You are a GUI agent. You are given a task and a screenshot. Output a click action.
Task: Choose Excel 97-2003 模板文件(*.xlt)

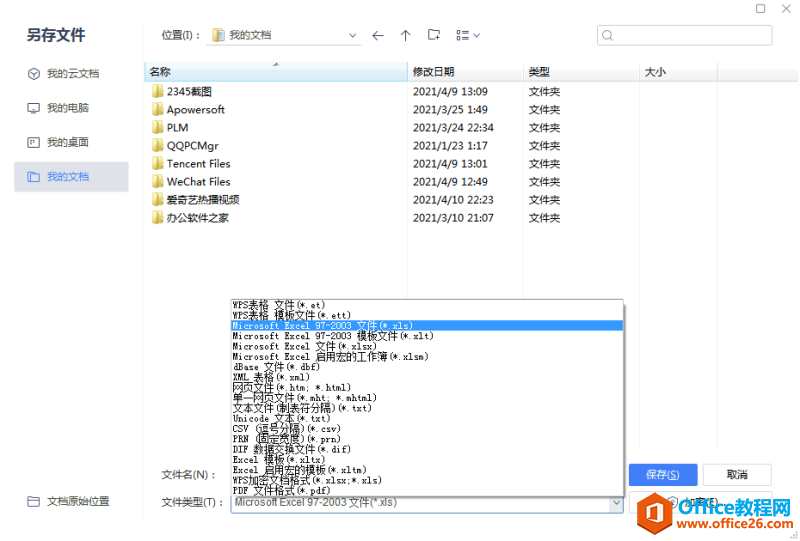coord(427,336)
